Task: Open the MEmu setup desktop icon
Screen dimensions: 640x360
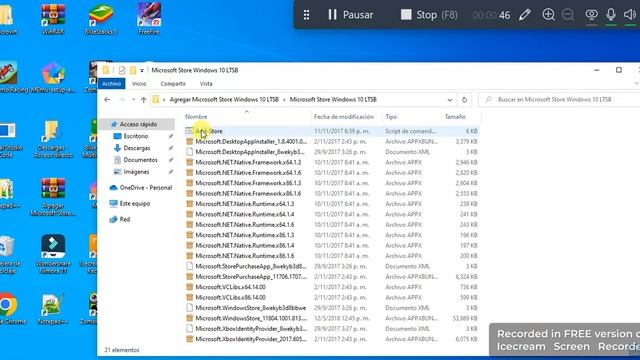Action: click(53, 78)
